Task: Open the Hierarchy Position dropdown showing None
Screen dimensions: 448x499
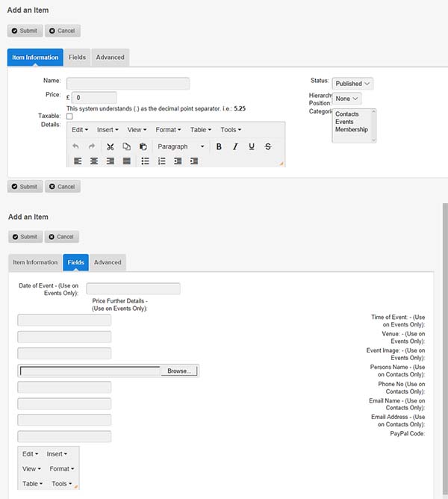Action: coord(347,99)
